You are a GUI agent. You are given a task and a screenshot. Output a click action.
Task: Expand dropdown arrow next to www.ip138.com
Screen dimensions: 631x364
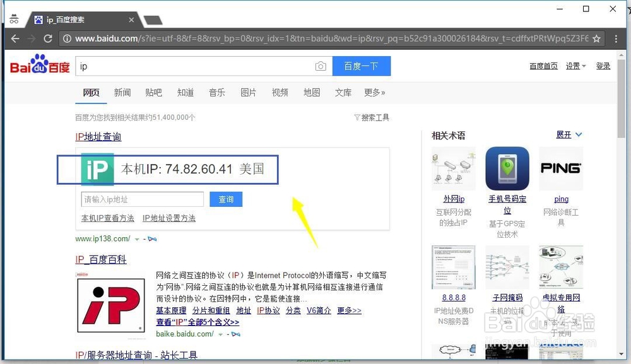[137, 239]
